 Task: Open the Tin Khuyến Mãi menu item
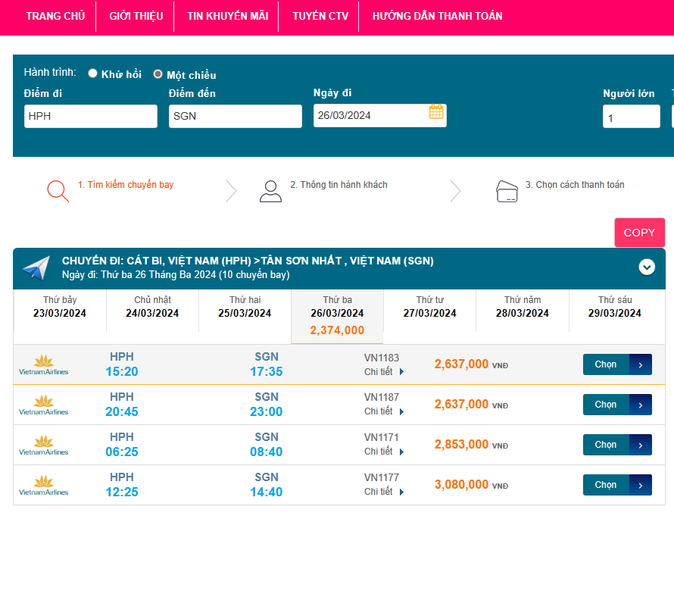(x=227, y=16)
